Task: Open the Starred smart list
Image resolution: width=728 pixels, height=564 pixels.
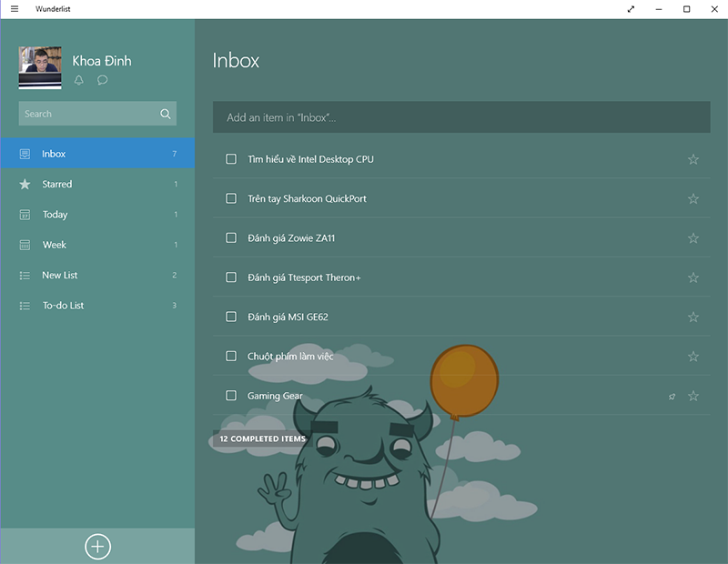Action: (x=56, y=184)
